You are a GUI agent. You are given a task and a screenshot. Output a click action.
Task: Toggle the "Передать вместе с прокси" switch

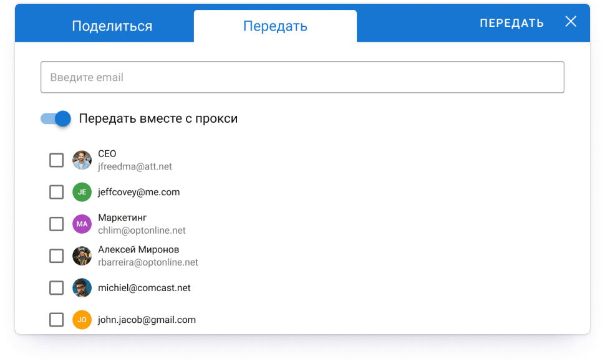click(x=56, y=118)
